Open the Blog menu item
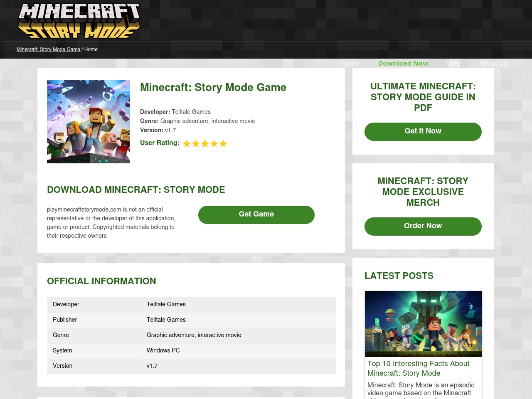Image resolution: width=532 pixels, height=399 pixels. coord(453,63)
